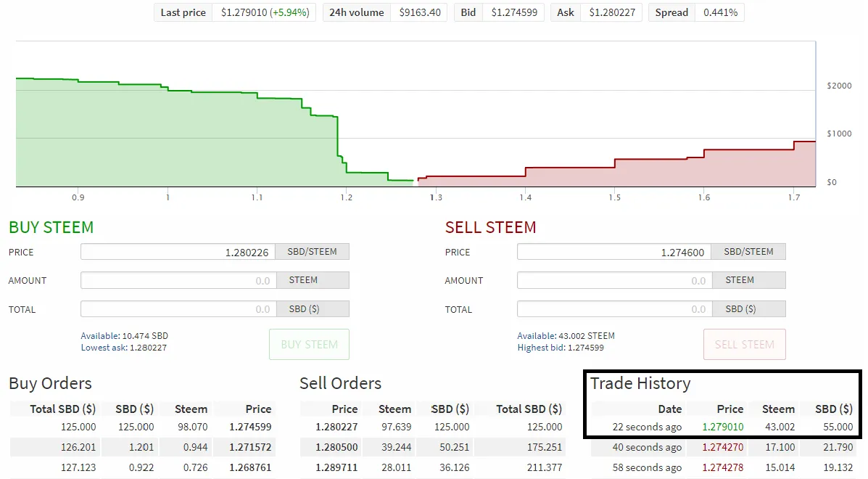Click the '58 seconds ago' trade date
Image resolution: width=868 pixels, height=479 pixels.
[647, 467]
